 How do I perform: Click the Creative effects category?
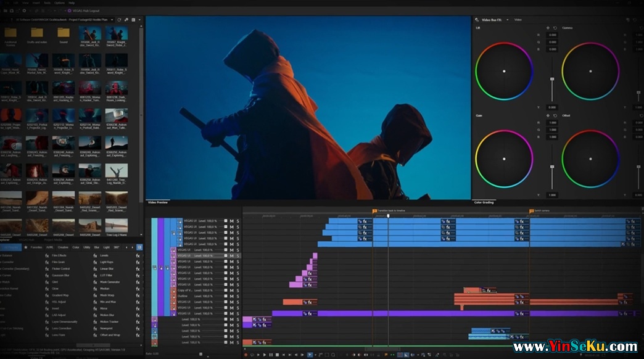63,247
